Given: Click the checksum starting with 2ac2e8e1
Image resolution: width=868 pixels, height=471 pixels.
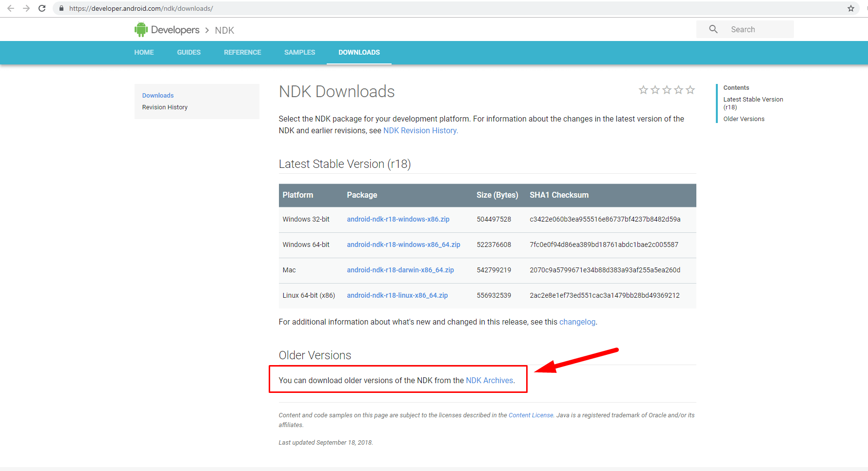Looking at the screenshot, I should 604,295.
